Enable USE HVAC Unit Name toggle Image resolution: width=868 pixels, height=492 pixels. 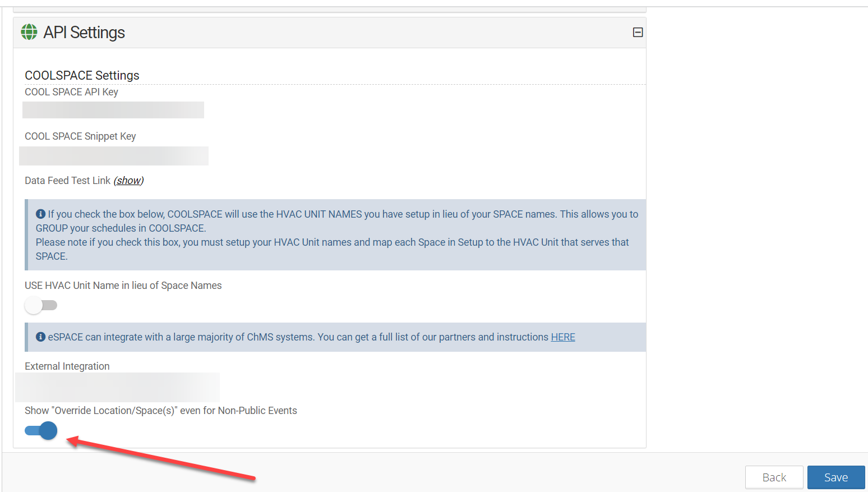[x=41, y=305]
